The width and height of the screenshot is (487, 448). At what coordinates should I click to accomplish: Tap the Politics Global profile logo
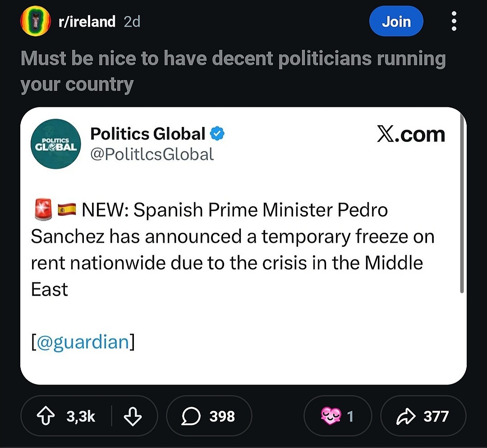pyautogui.click(x=56, y=144)
